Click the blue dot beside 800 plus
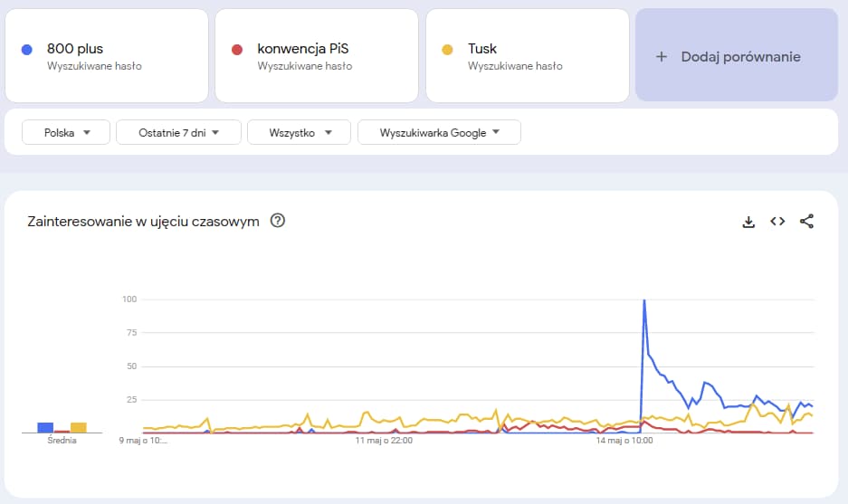 tap(26, 50)
